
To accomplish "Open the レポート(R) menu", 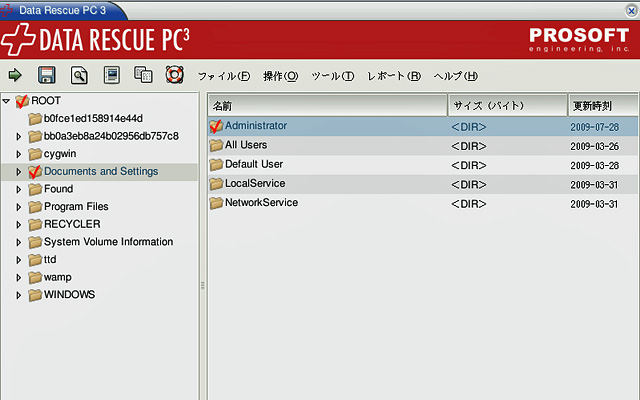I will click(394, 76).
